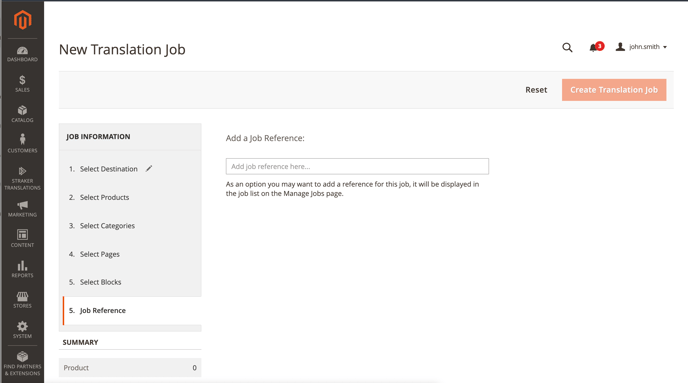Open the Catalog sidebar section
Viewport: 688px width, 383px height.
pyautogui.click(x=22, y=114)
